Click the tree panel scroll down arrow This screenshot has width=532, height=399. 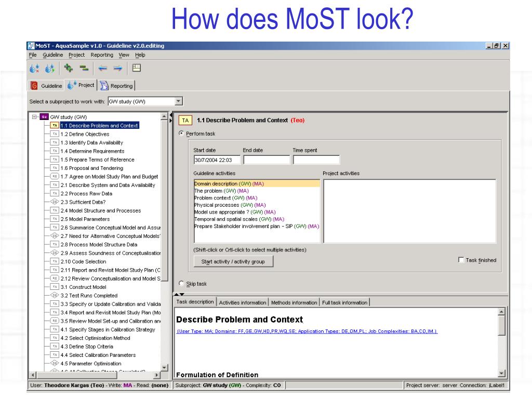point(164,367)
